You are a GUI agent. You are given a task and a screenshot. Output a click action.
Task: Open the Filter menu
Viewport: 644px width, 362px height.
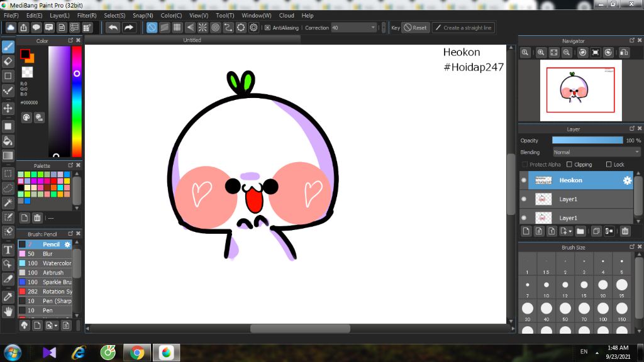pos(87,16)
